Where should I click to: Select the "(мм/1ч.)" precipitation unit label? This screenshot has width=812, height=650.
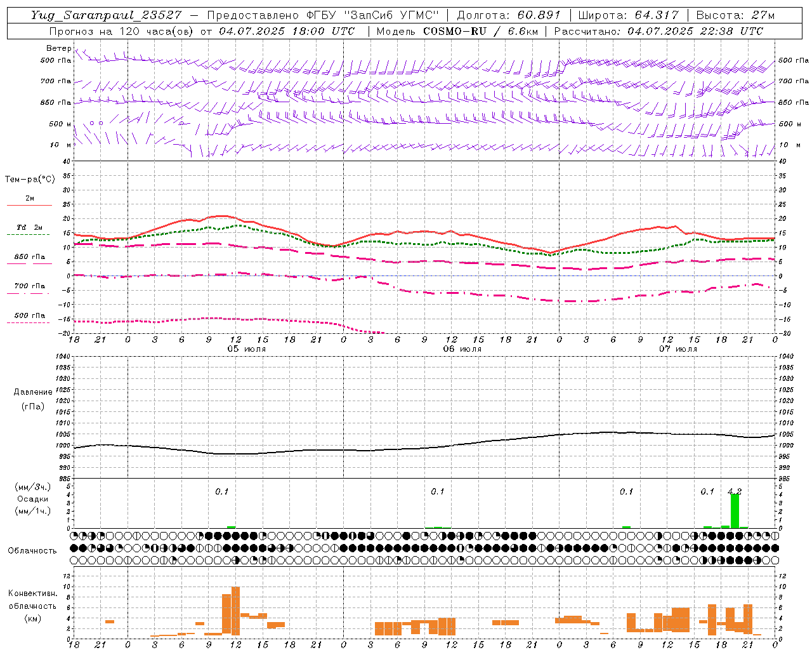coord(33,511)
